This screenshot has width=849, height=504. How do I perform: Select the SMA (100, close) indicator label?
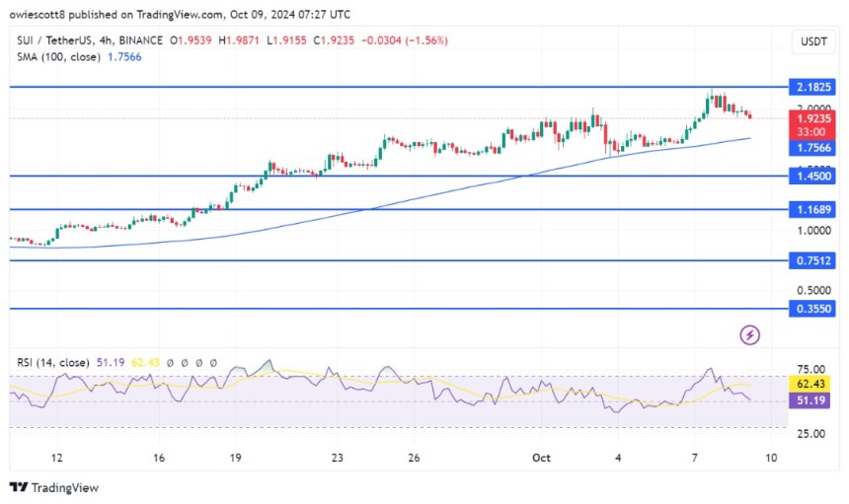point(55,57)
